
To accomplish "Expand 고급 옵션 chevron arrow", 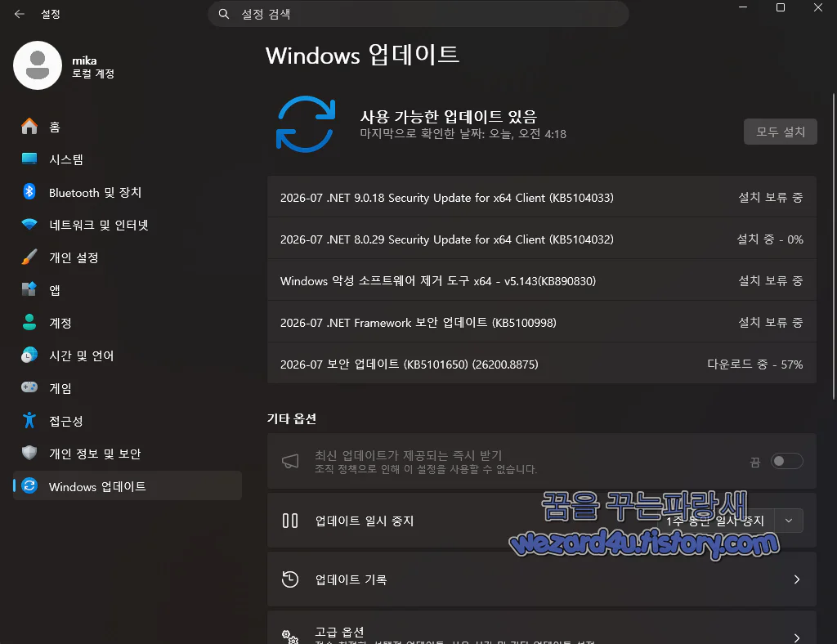I will (796, 638).
